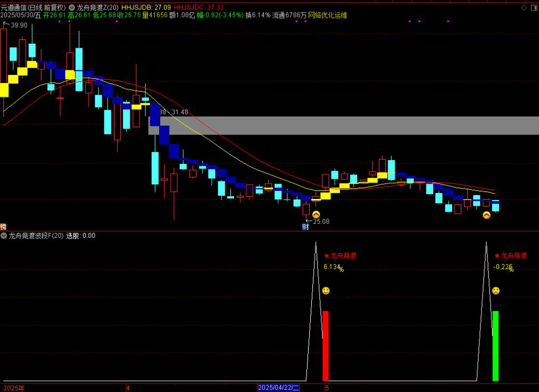The image size is (539, 392).
Task: Open the 网络优化运维 sector link
Action: 328,16
